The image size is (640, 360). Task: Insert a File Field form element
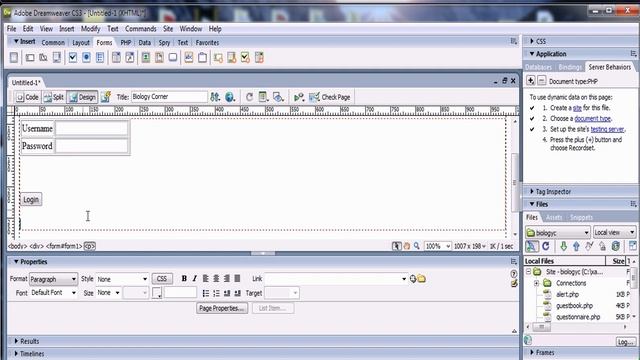[159, 58]
